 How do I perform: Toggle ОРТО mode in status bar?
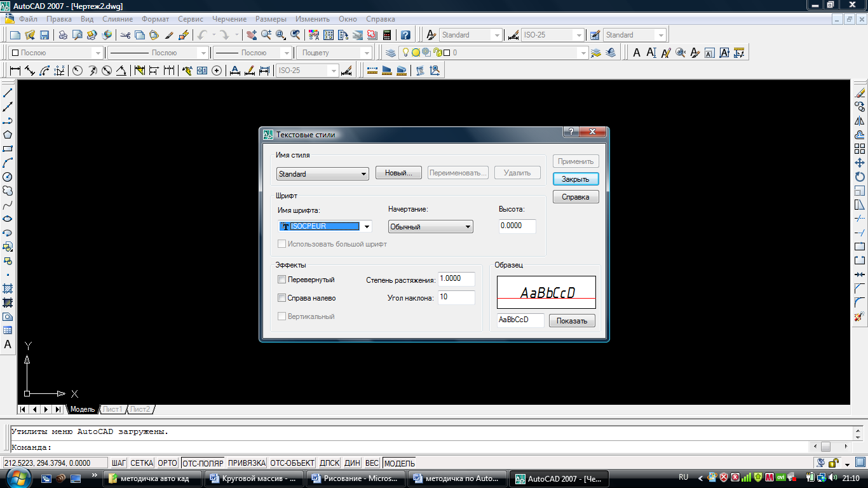coord(168,463)
